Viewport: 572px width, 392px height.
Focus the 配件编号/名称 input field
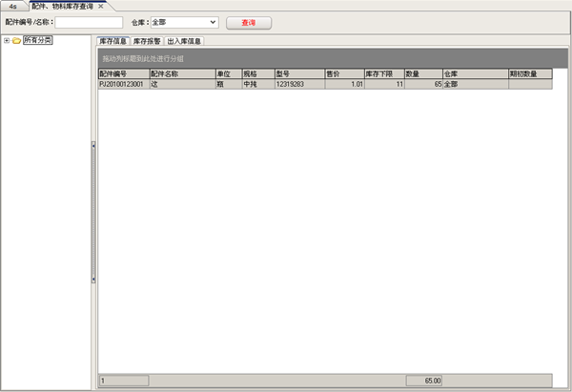click(89, 21)
